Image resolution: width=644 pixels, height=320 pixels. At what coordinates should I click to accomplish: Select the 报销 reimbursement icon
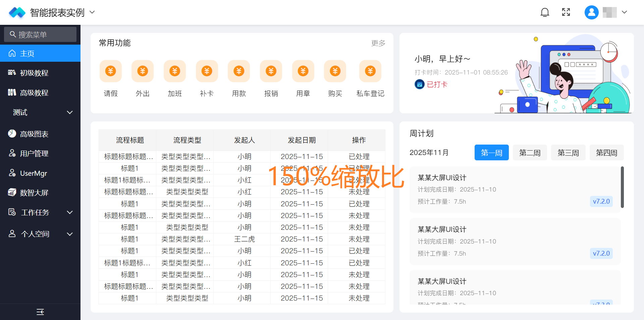coord(271,71)
